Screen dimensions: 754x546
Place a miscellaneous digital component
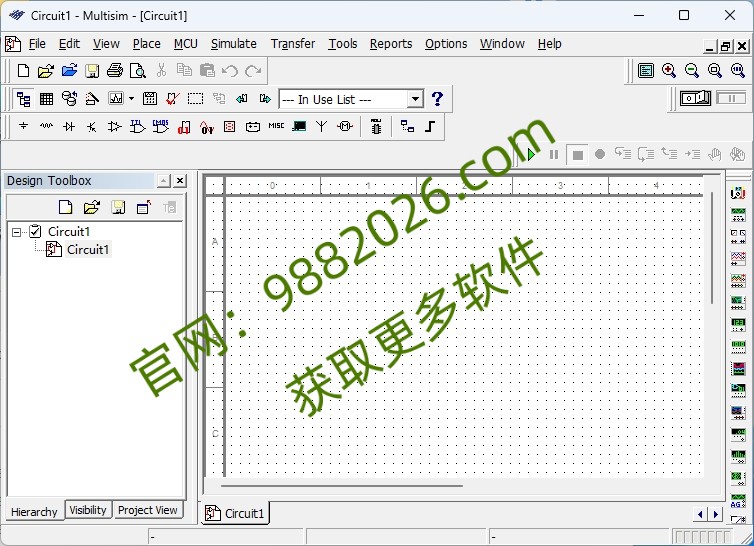(184, 127)
